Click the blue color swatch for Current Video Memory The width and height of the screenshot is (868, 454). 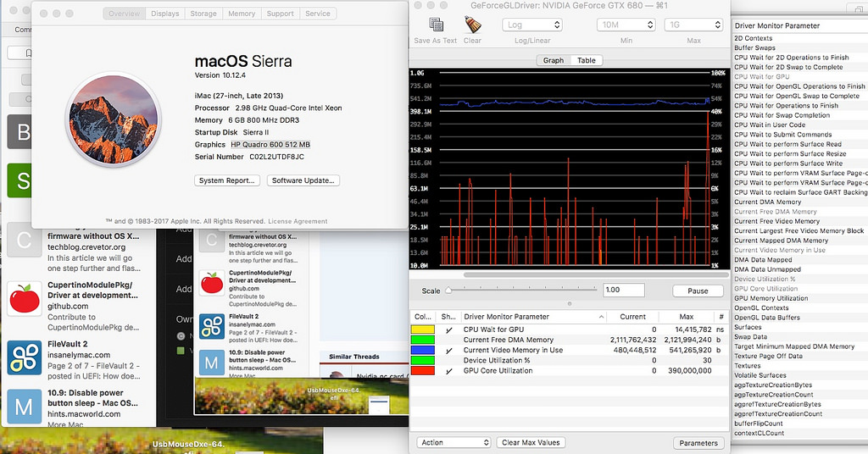pos(423,350)
